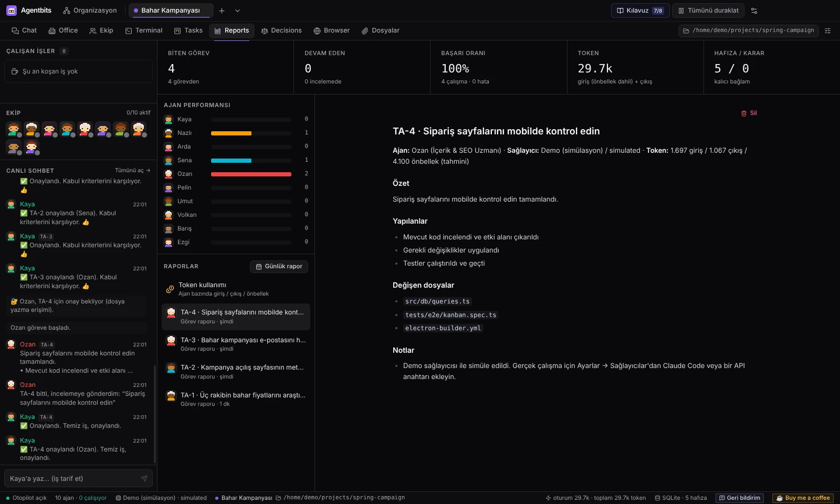Click Tümünü duraklat pause button
840x504 pixels.
coord(708,10)
